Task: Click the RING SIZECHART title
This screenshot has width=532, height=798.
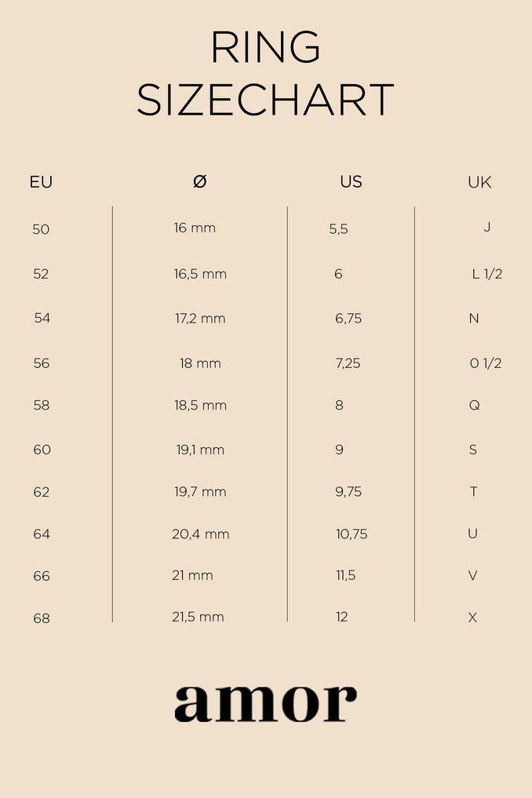Action: (265, 74)
